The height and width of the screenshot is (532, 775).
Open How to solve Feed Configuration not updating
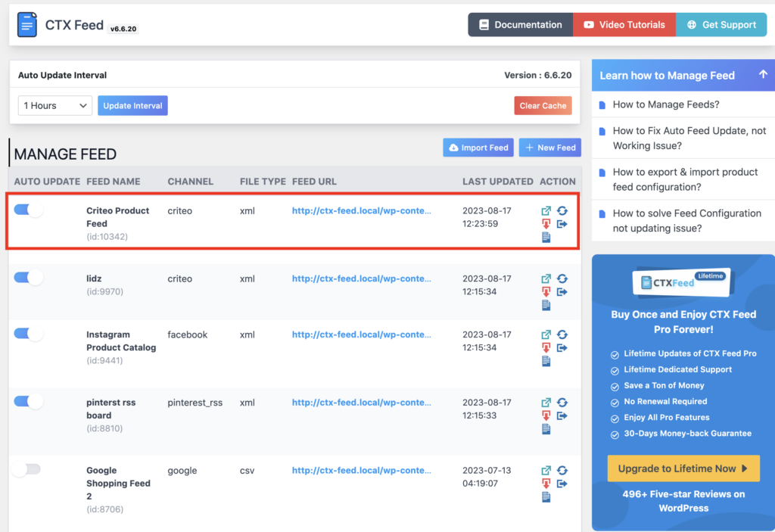686,221
